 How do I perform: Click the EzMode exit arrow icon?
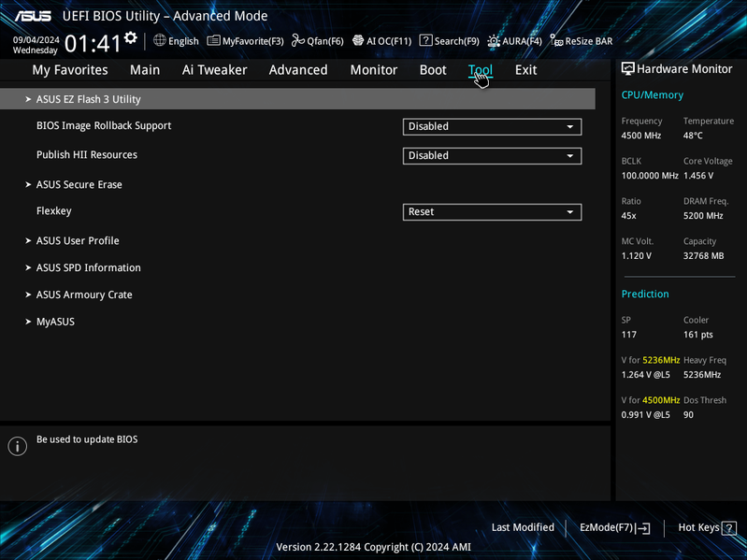[642, 528]
